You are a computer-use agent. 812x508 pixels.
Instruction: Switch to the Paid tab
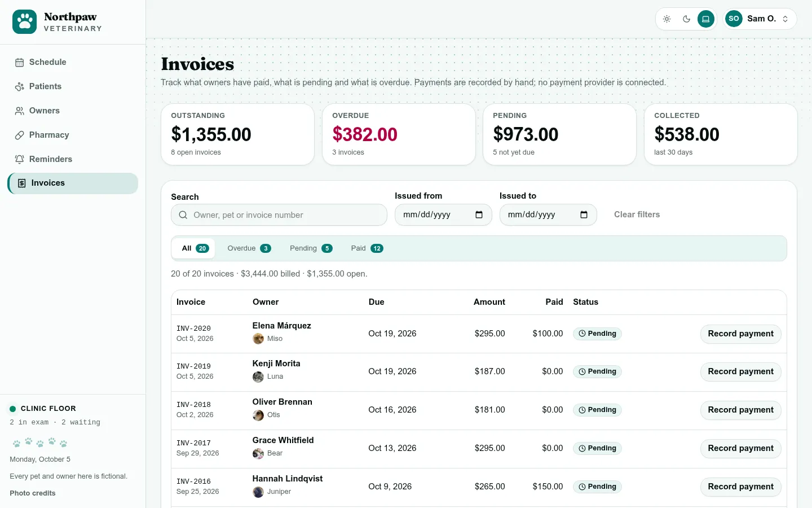pyautogui.click(x=367, y=248)
